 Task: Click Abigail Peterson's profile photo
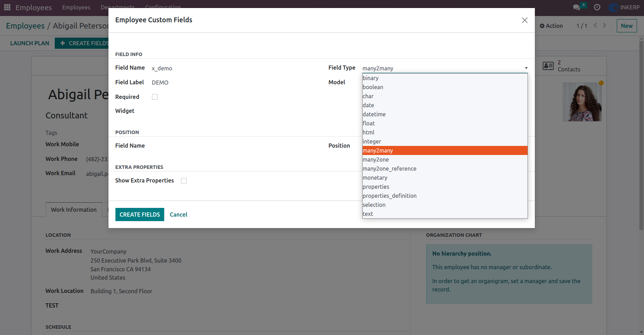coord(582,102)
